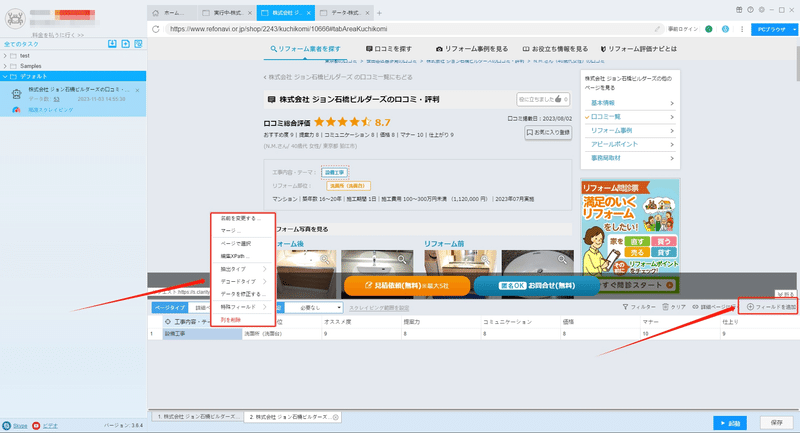Image resolution: width=800 pixels, height=433 pixels.
Task: Click the robot icon of the selected task
Action: click(16, 93)
